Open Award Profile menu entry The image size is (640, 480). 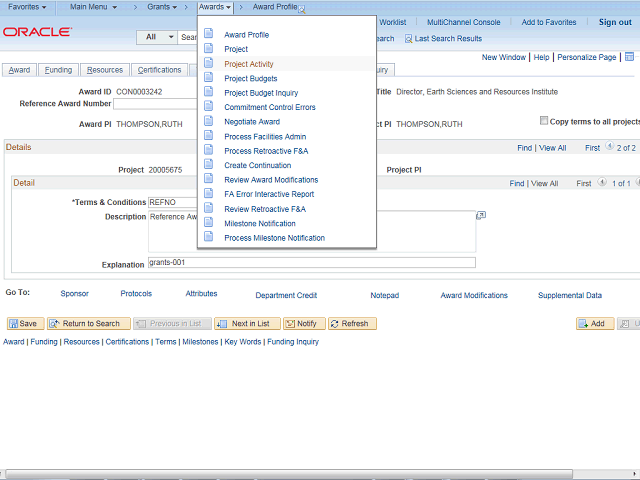point(247,35)
